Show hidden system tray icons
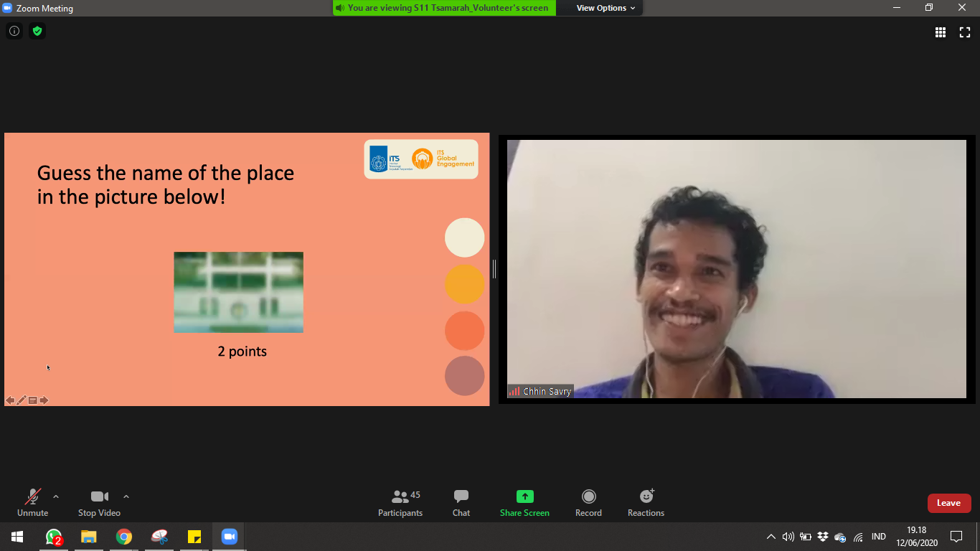 tap(771, 537)
